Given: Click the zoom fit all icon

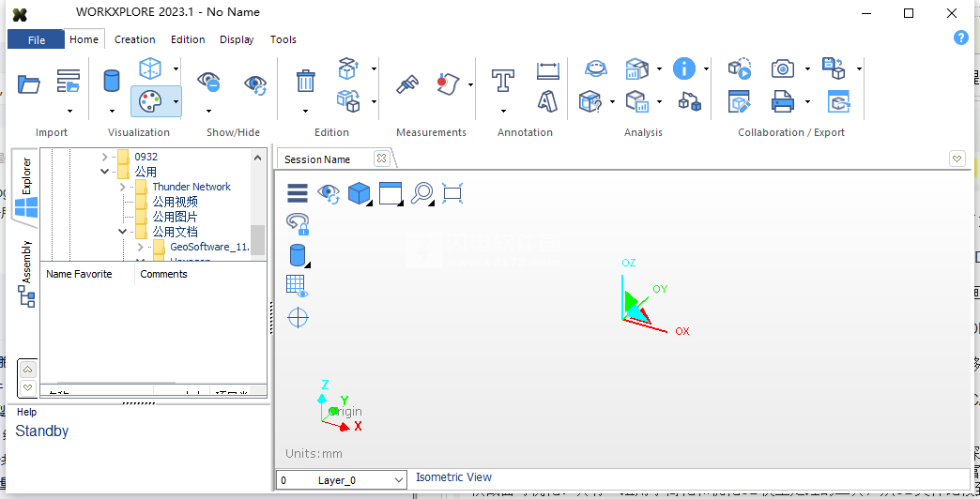Looking at the screenshot, I should pos(452,193).
